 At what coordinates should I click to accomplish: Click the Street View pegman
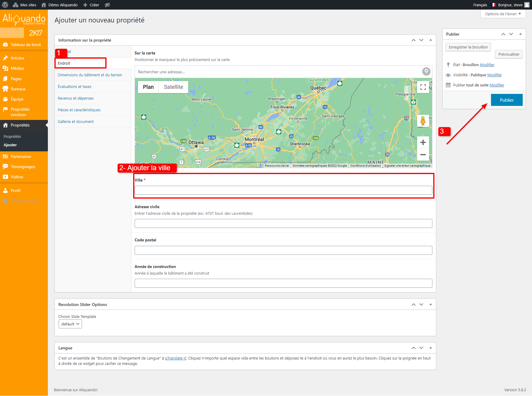pos(423,121)
